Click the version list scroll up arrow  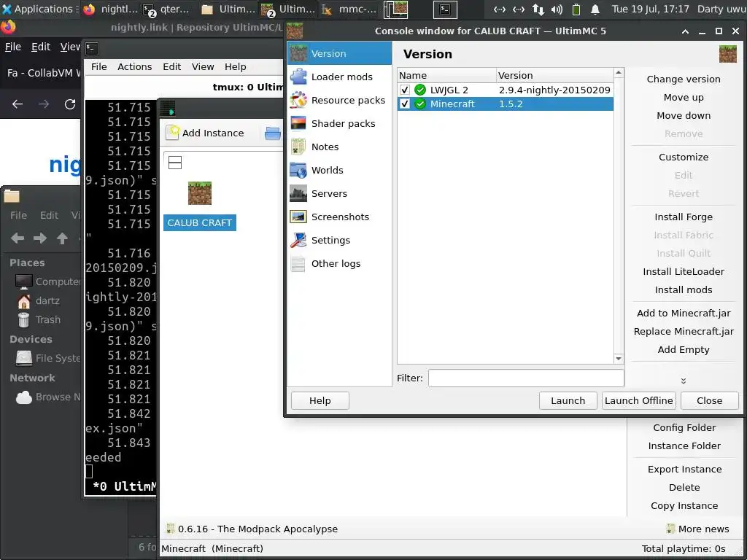point(619,73)
